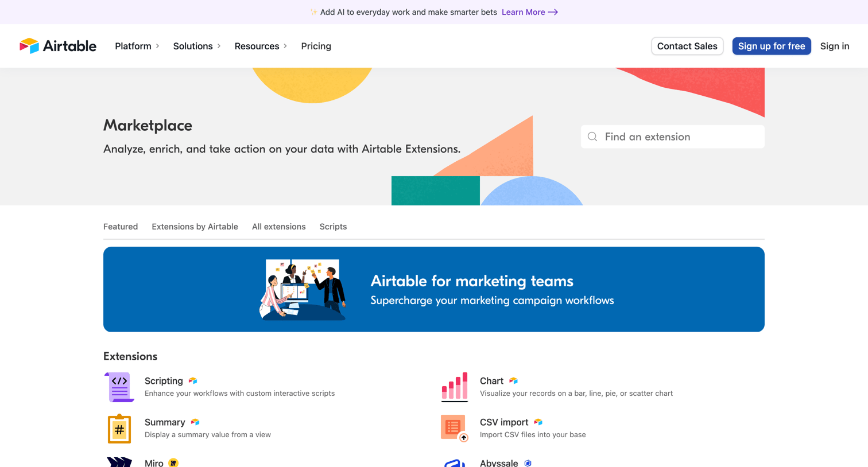Image resolution: width=868 pixels, height=467 pixels.
Task: Click the Airtable logo
Action: (x=58, y=46)
